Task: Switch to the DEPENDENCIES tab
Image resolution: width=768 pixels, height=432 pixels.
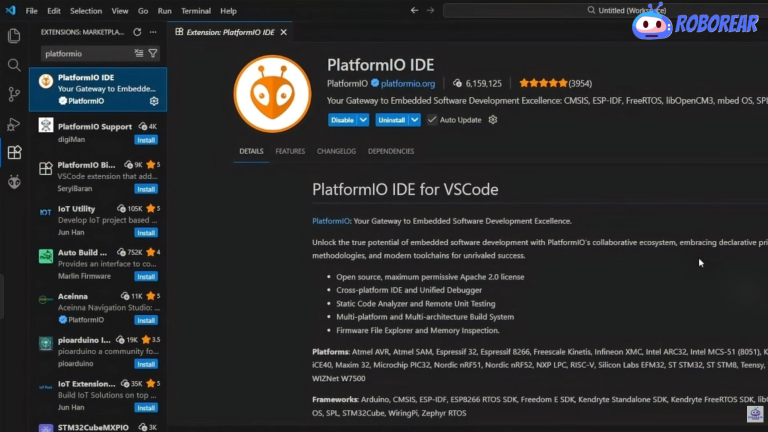Action: click(x=391, y=151)
